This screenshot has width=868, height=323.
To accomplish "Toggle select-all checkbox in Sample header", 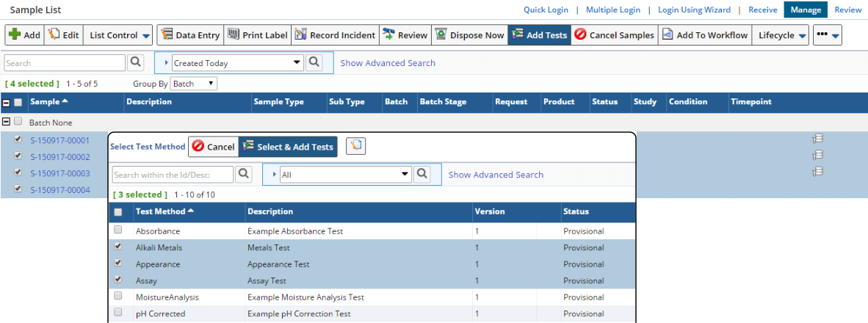I will (x=18, y=102).
